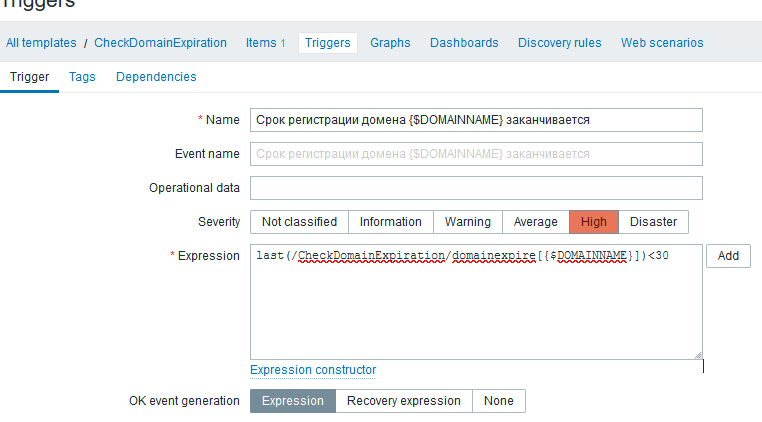Switch to the Tags tab
The height and width of the screenshot is (422, 762).
[82, 77]
